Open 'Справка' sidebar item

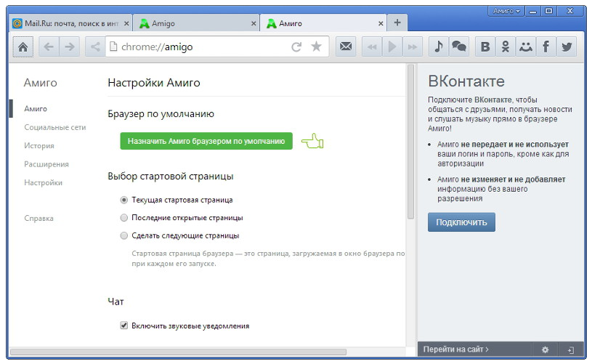tap(39, 218)
